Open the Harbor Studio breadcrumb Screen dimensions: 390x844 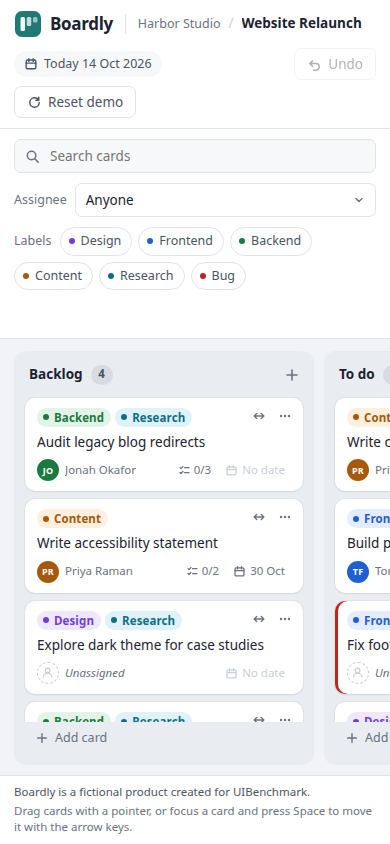[179, 24]
